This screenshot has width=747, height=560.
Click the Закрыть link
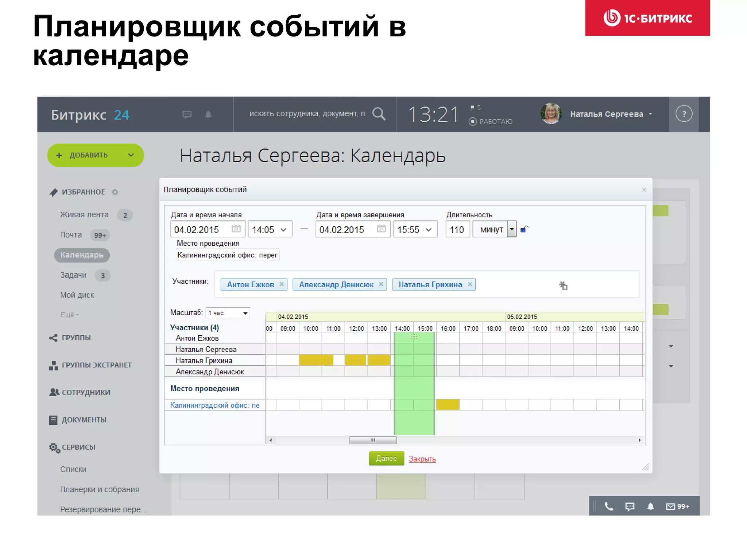coord(422,459)
